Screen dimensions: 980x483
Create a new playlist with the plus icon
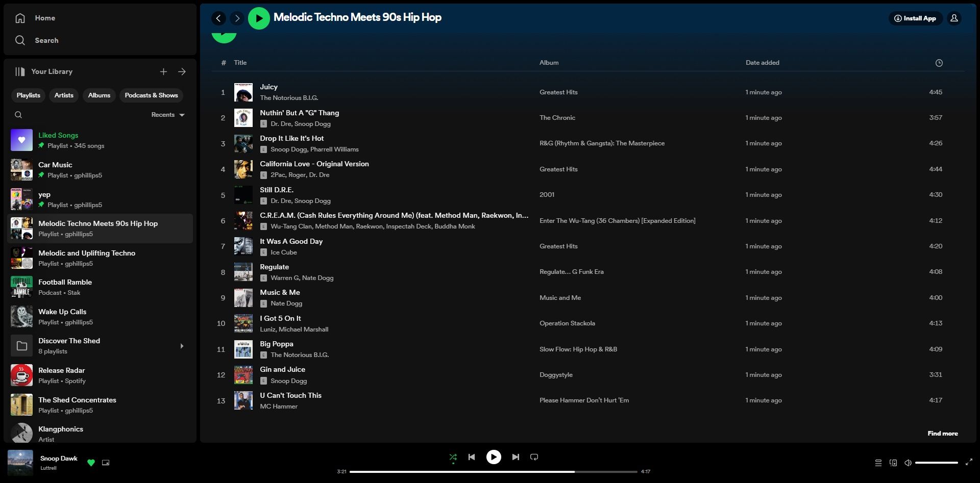click(x=163, y=71)
